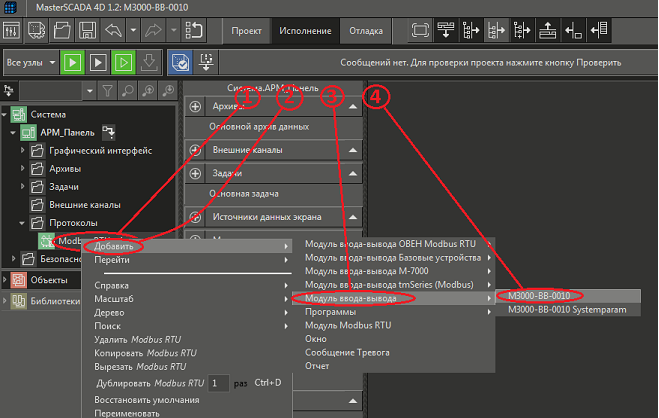Click the Объекты panel icon
Screen dimensions: 659x418
point(17,280)
